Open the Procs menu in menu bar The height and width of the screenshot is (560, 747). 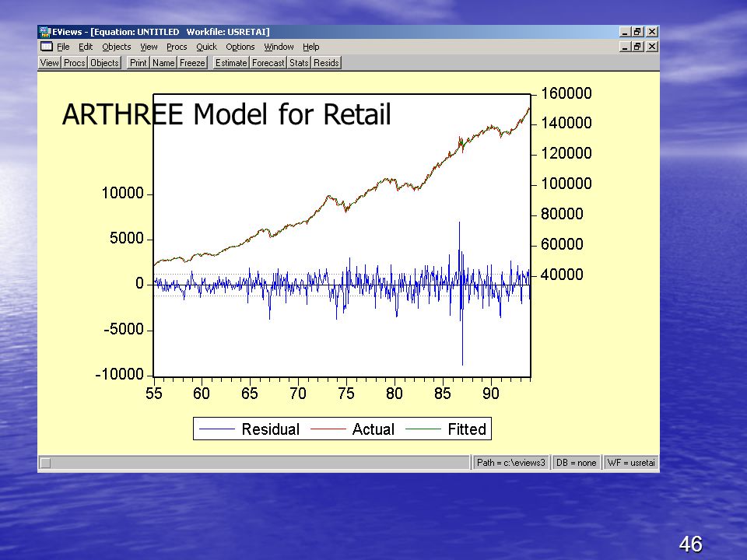(x=177, y=47)
